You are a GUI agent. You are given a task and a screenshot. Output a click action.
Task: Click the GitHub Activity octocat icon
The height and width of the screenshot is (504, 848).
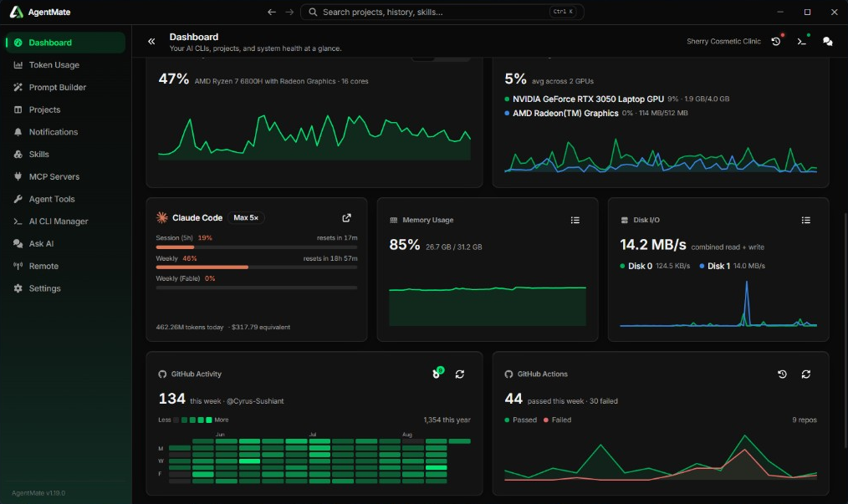(162, 374)
